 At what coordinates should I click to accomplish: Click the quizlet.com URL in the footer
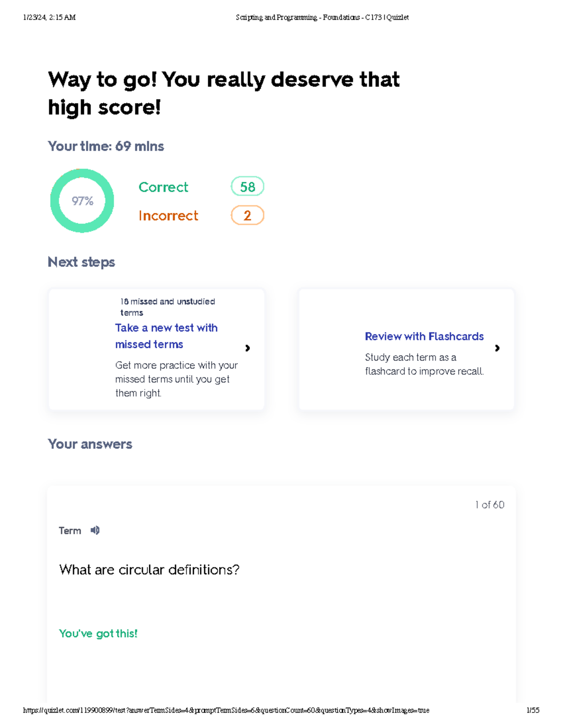[x=226, y=710]
